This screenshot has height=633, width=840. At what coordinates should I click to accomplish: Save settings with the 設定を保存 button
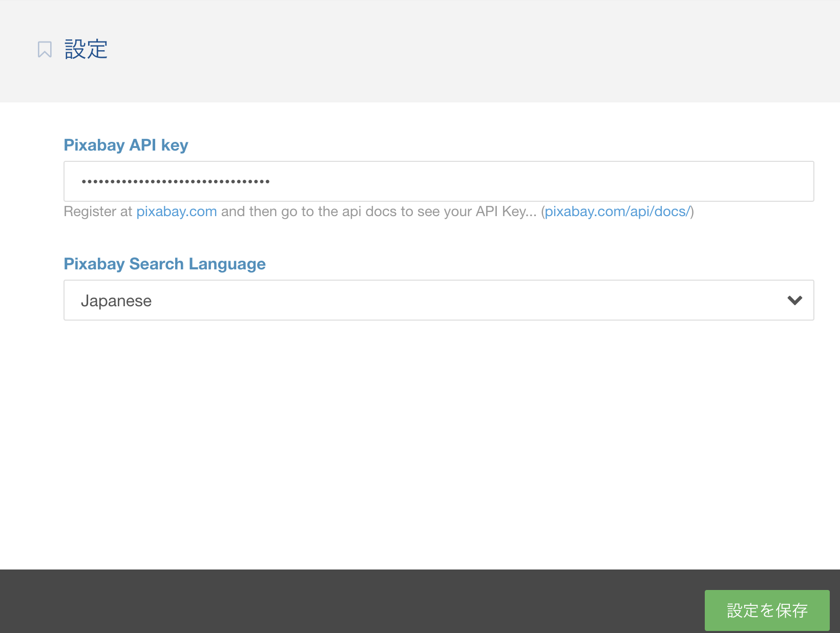coord(767,610)
